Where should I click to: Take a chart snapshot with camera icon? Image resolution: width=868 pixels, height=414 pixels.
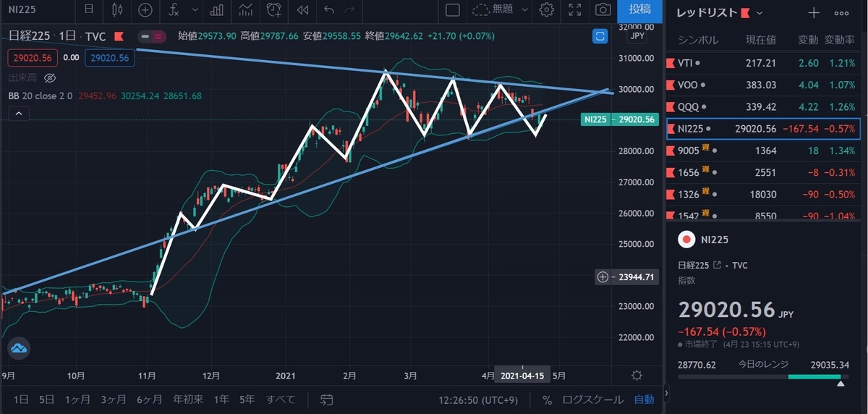tap(602, 10)
